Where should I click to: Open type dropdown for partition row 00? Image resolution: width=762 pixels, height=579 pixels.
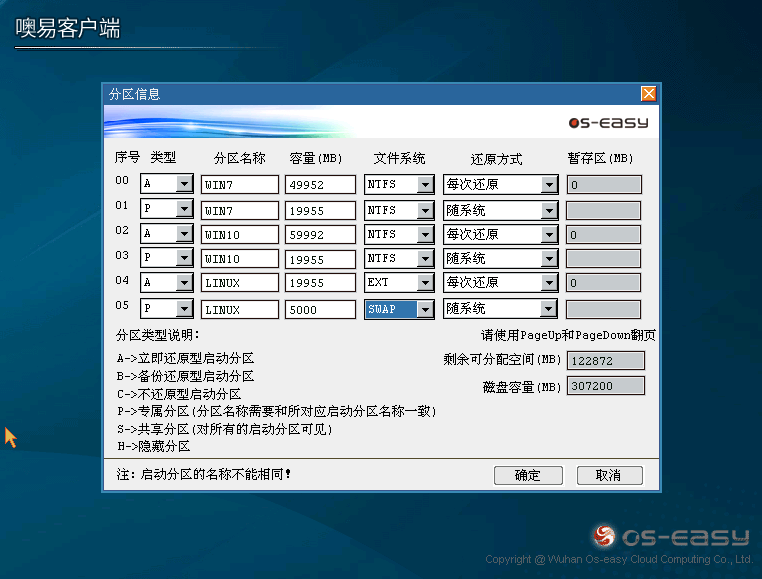coord(183,184)
